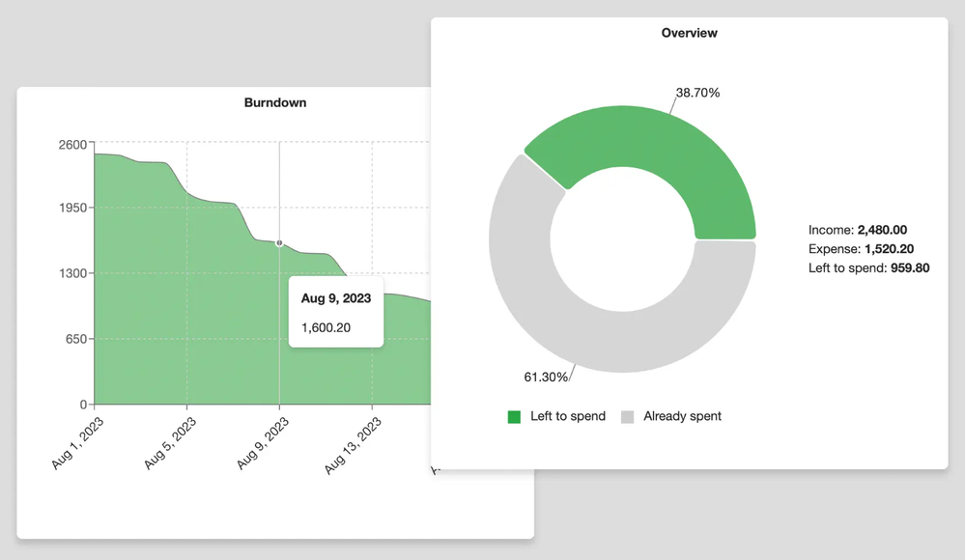The image size is (965, 560).
Task: Click the Overview chart title
Action: pos(689,32)
